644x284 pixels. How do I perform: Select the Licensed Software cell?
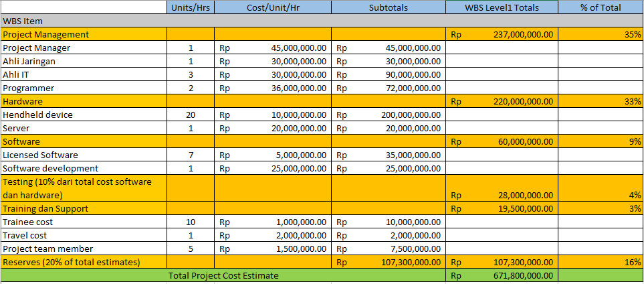tap(84, 155)
